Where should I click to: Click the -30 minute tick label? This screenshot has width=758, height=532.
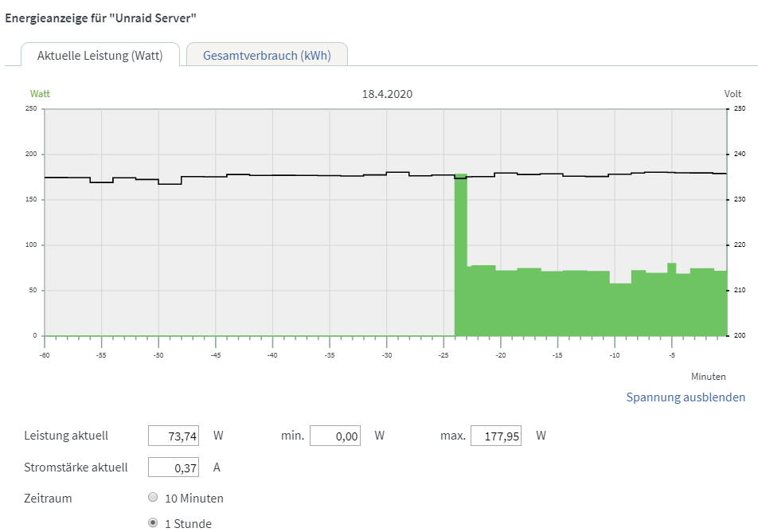click(x=387, y=355)
